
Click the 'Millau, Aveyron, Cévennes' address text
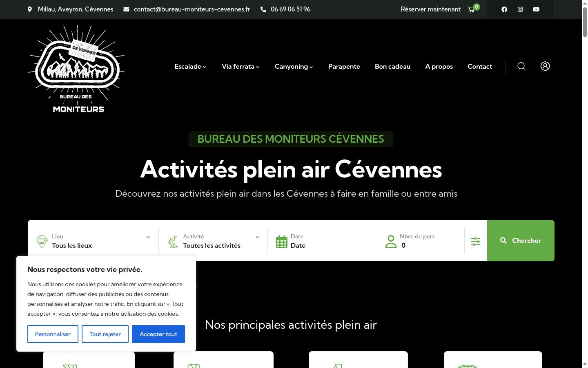tap(76, 9)
